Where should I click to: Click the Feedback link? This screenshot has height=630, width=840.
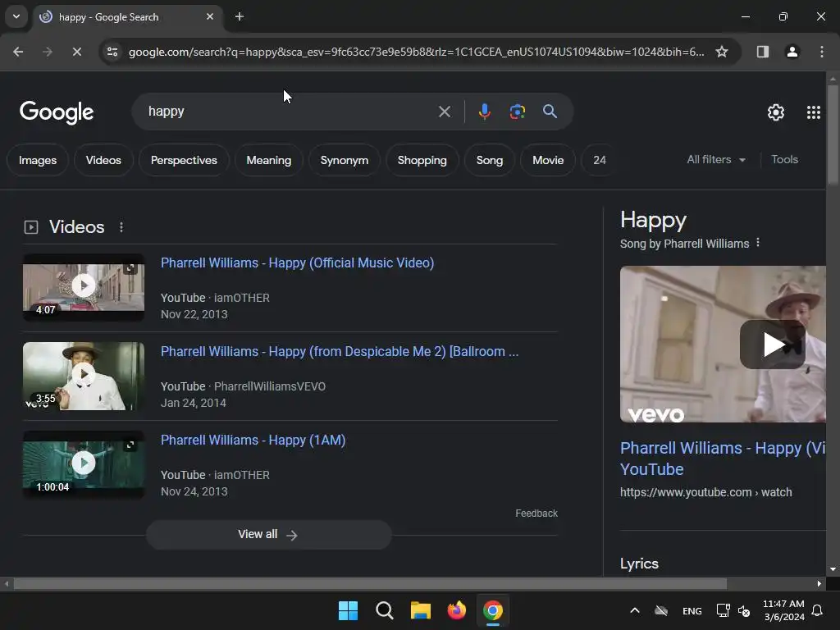pyautogui.click(x=536, y=514)
